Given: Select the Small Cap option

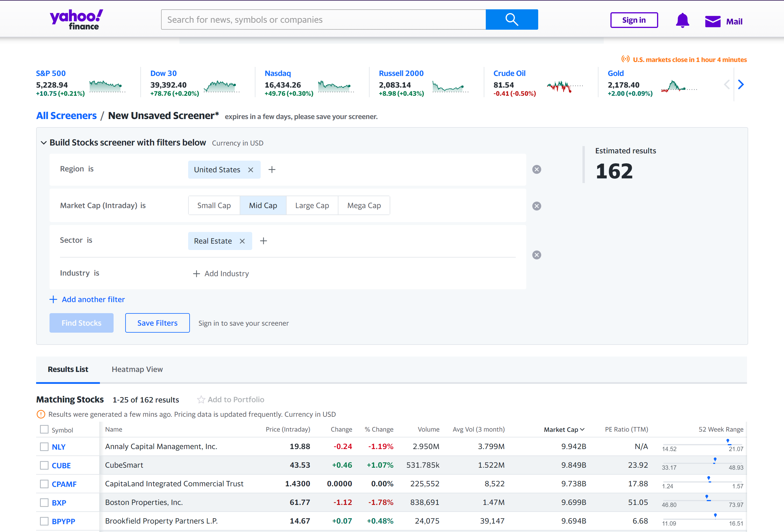Looking at the screenshot, I should (x=214, y=205).
